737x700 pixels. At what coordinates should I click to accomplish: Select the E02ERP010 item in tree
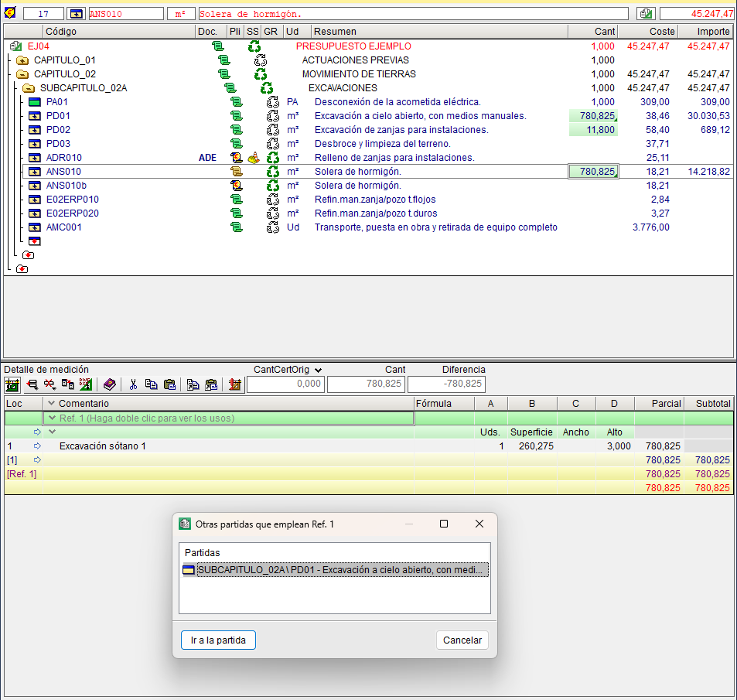[x=72, y=200]
